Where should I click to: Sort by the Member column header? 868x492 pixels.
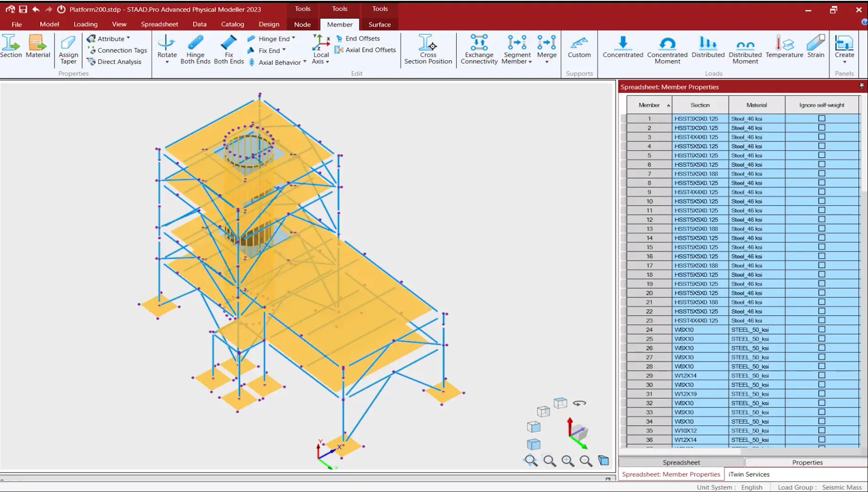tap(649, 105)
